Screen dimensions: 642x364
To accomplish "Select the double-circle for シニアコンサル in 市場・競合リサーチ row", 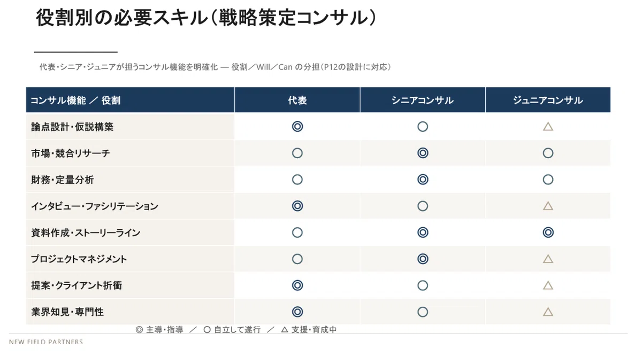I will tap(423, 153).
